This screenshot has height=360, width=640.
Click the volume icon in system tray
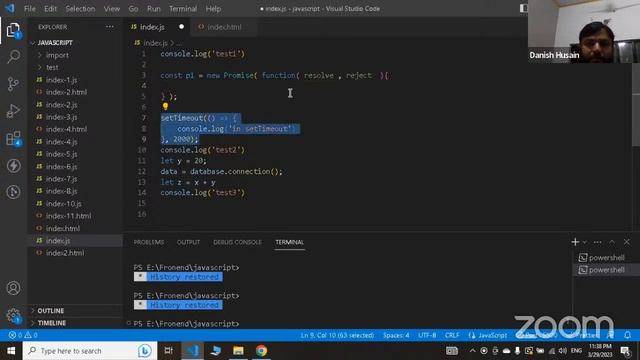click(562, 351)
